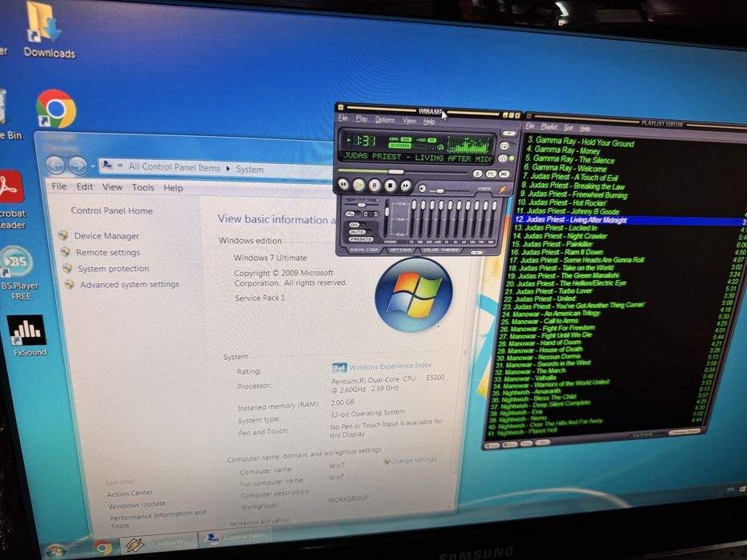Open Advanced system settings link
This screenshot has height=560, width=747.
pyautogui.click(x=130, y=284)
